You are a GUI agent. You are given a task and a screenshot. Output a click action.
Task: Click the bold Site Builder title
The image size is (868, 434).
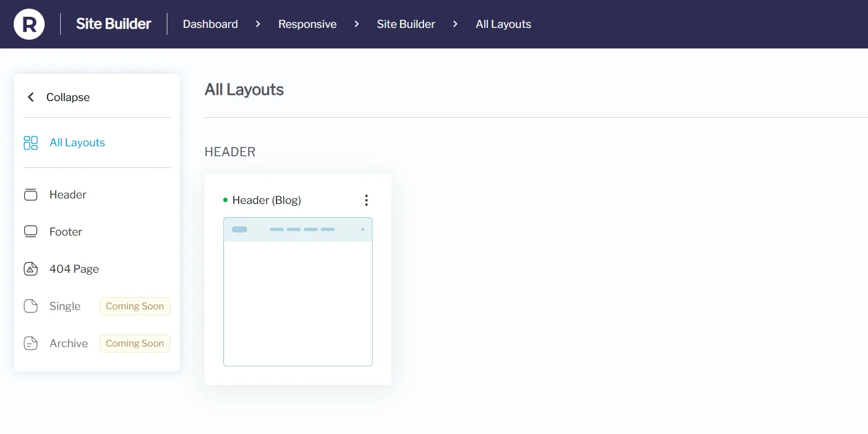(113, 24)
